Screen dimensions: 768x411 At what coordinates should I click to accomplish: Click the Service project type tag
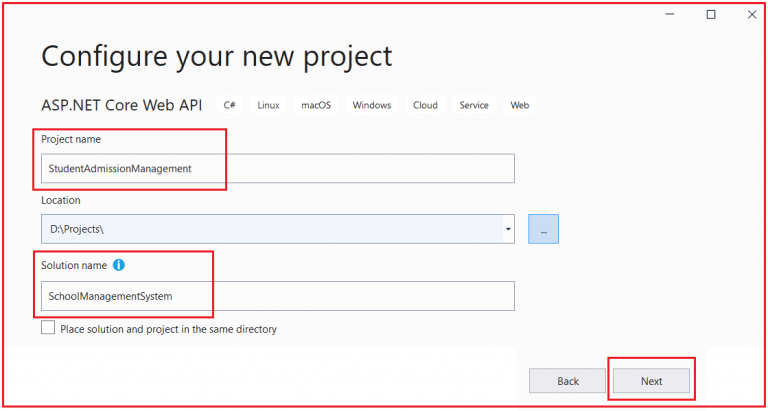(x=474, y=105)
